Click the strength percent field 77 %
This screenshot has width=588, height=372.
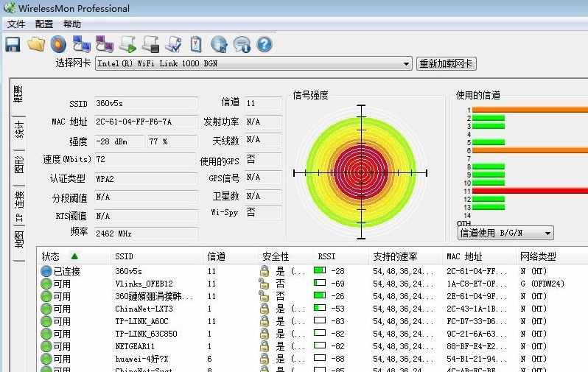click(x=172, y=141)
